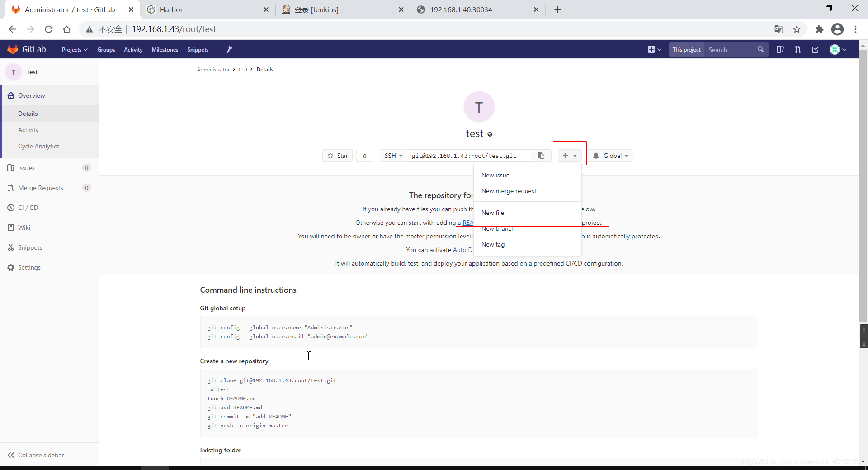This screenshot has height=470, width=868.
Task: Open the issues icon in top navbar
Action: (x=780, y=49)
